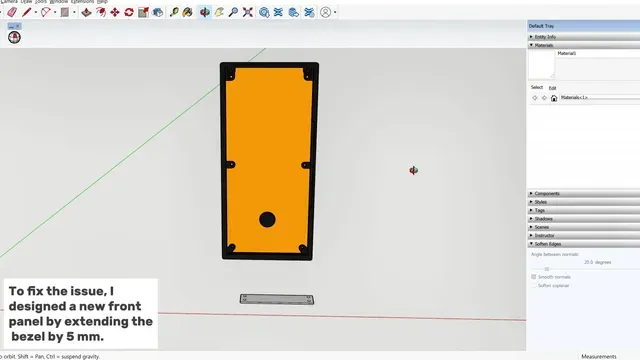
Task: Expand the Tags panel
Action: [x=584, y=210]
